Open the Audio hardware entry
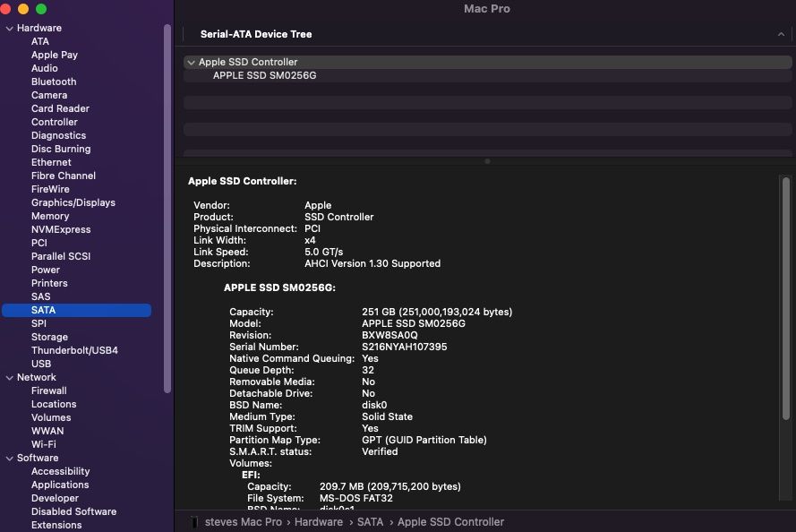Screen dimensions: 796x532 [x=44, y=68]
